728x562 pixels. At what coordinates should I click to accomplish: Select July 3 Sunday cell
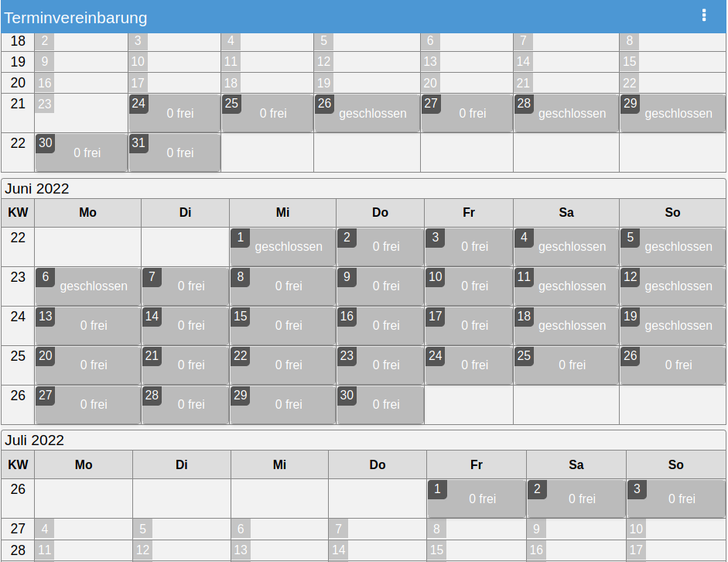point(675,499)
